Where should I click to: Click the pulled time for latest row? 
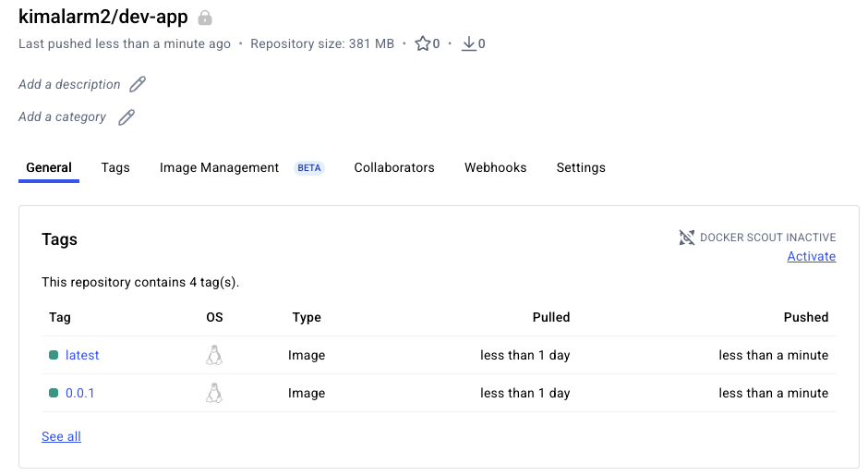[525, 355]
